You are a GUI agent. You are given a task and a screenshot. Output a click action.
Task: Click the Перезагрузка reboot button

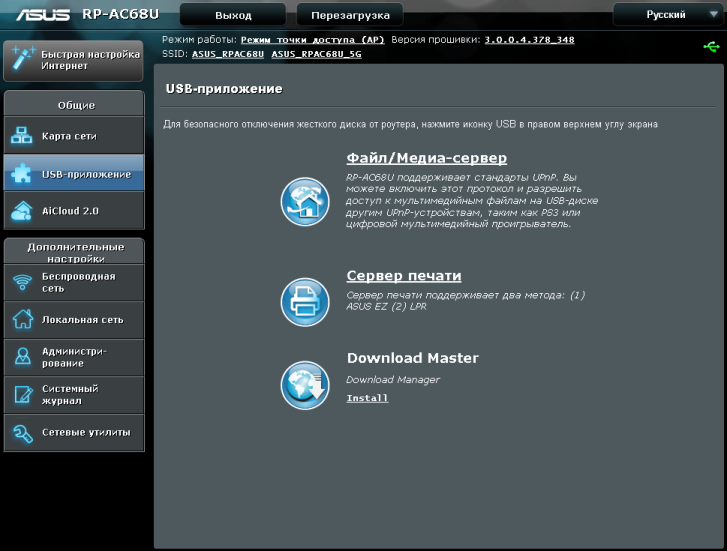coord(350,15)
